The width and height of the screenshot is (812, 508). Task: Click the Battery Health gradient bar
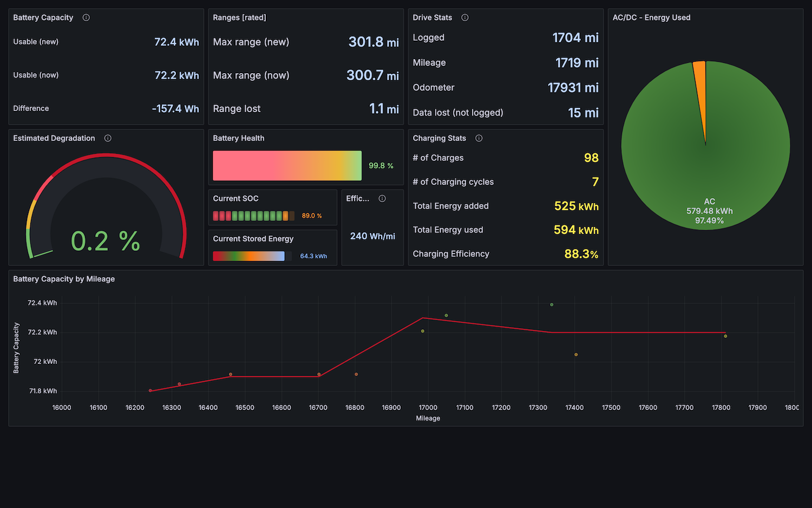(287, 166)
